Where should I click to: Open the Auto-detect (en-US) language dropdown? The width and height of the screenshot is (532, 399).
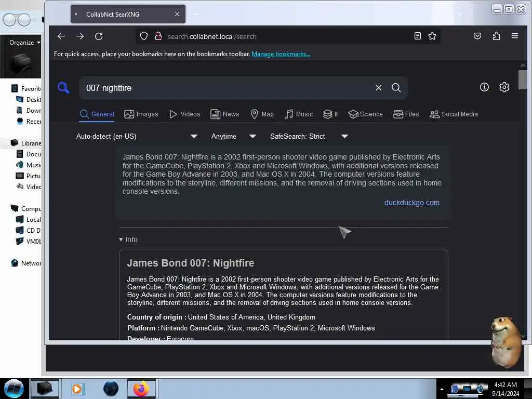137,137
